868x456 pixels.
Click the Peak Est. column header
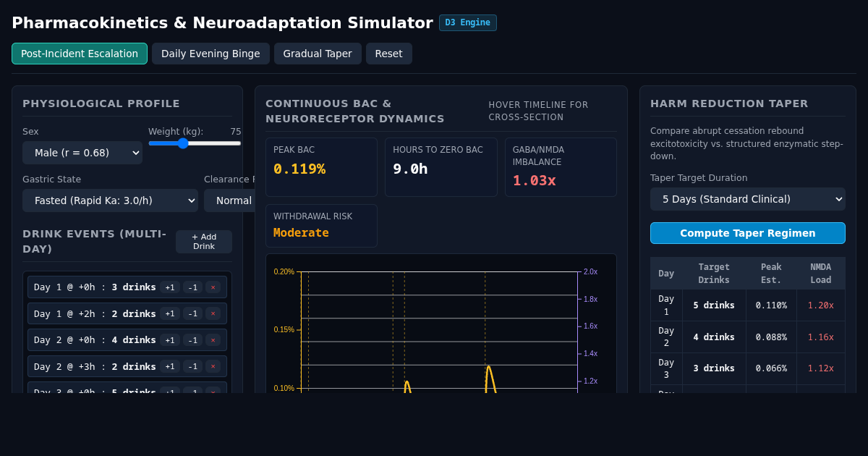(x=771, y=274)
